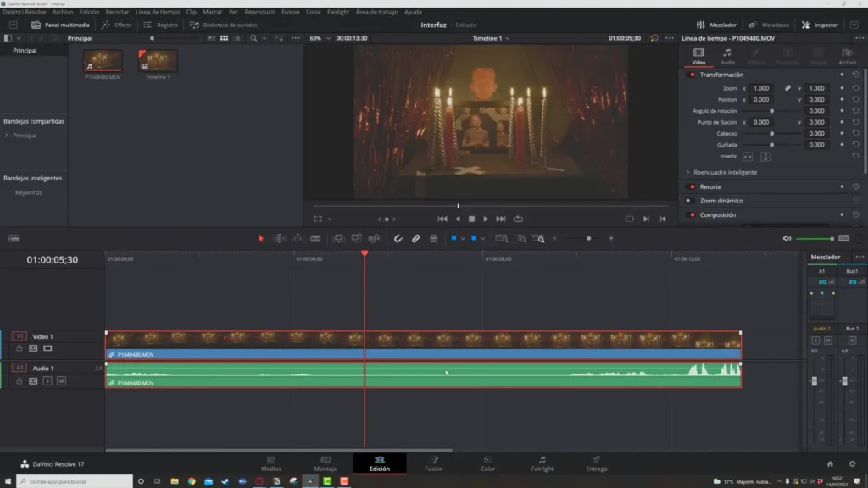Click the Linked Selection chain icon
The image size is (868, 488).
(x=415, y=239)
